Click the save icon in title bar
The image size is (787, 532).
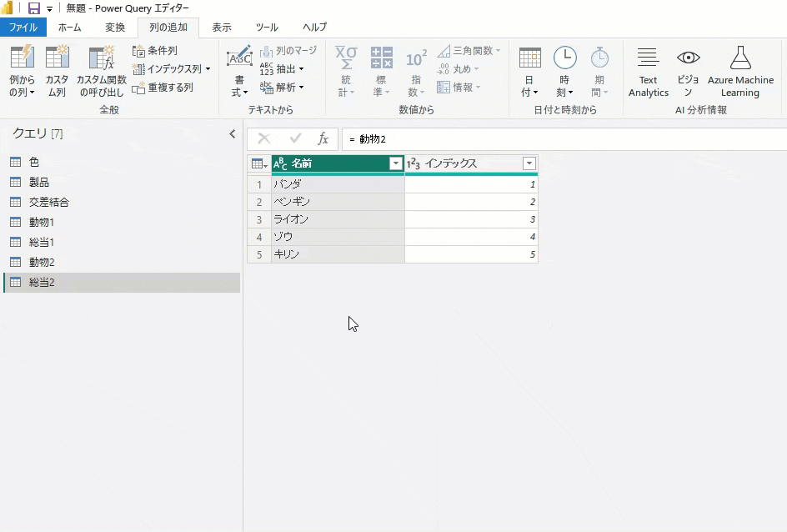tap(33, 8)
